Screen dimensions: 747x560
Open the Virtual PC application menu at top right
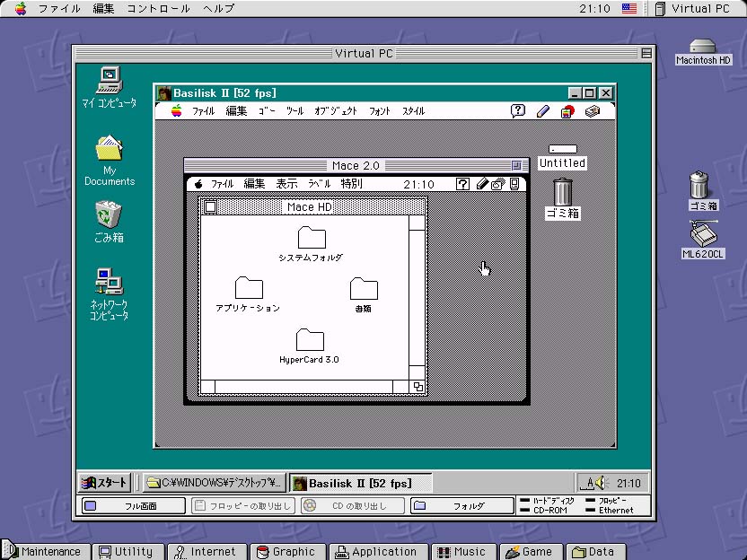tap(693, 9)
